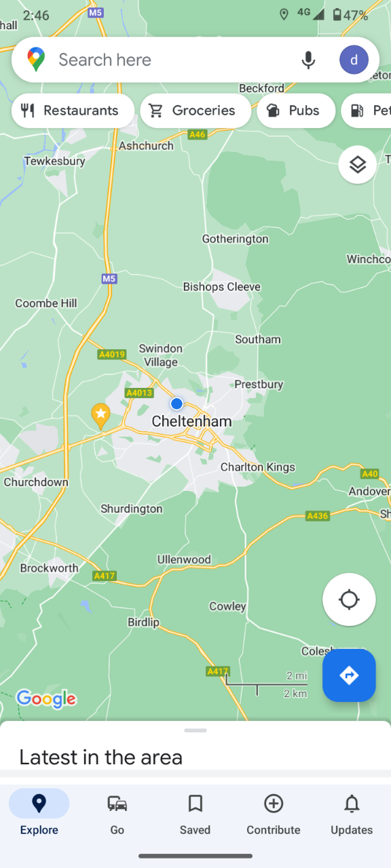
Task: Open the Contribute tab
Action: coord(274,814)
